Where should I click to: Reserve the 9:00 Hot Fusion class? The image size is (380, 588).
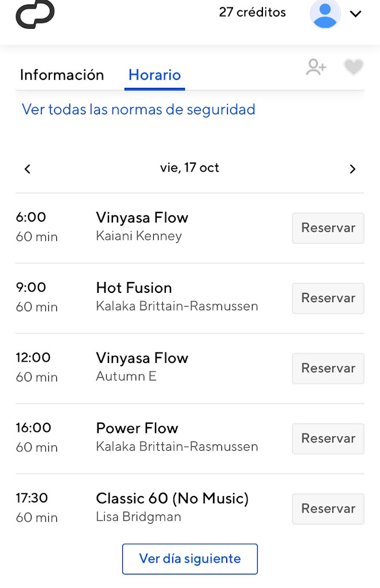point(328,298)
